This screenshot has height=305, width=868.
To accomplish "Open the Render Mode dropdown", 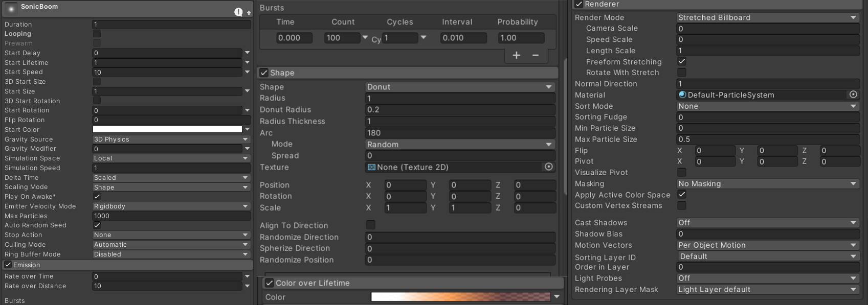I will pyautogui.click(x=767, y=17).
